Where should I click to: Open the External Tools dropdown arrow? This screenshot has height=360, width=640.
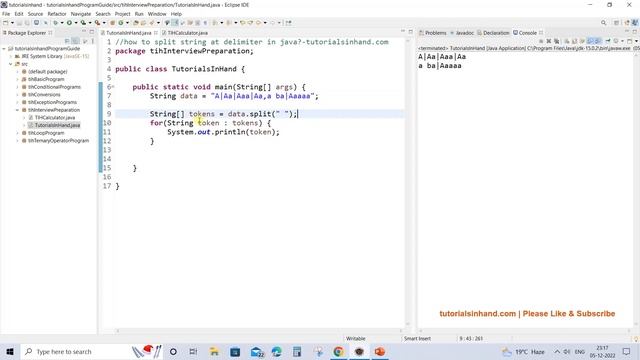pyautogui.click(x=104, y=23)
